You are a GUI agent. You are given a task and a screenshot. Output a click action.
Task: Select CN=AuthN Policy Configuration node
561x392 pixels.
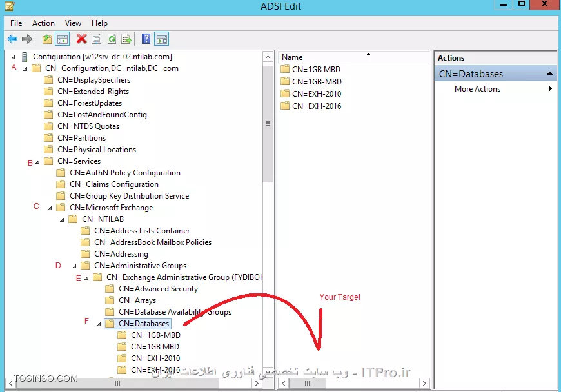point(125,173)
